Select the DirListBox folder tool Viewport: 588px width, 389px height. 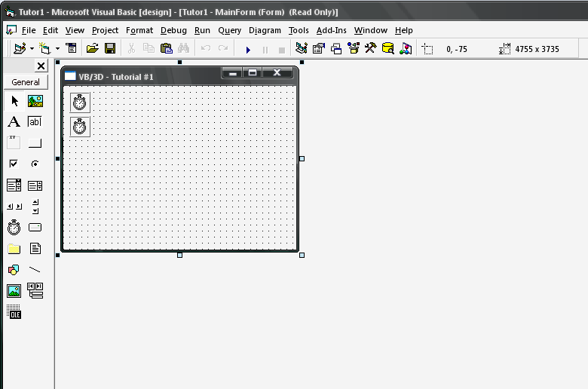coord(14,248)
